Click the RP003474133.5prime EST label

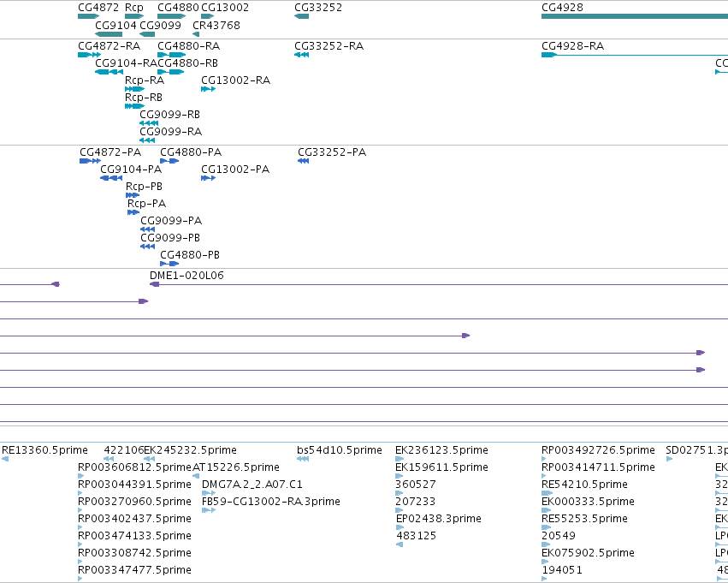(134, 537)
